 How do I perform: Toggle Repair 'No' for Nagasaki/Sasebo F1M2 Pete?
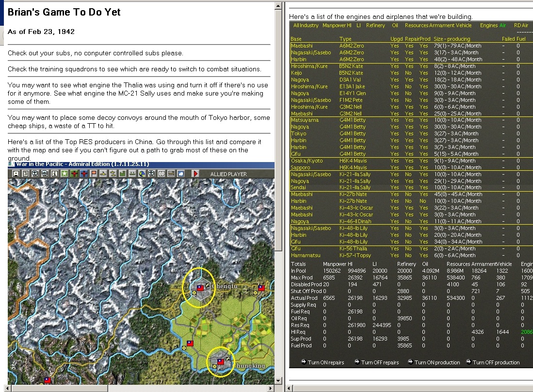point(408,100)
